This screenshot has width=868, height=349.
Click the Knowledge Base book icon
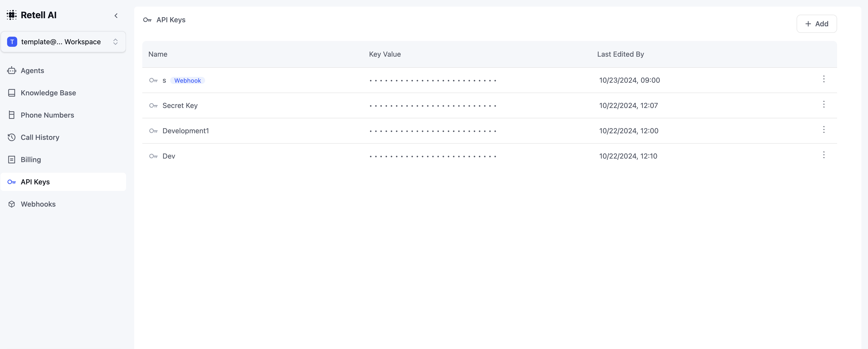[x=12, y=93]
